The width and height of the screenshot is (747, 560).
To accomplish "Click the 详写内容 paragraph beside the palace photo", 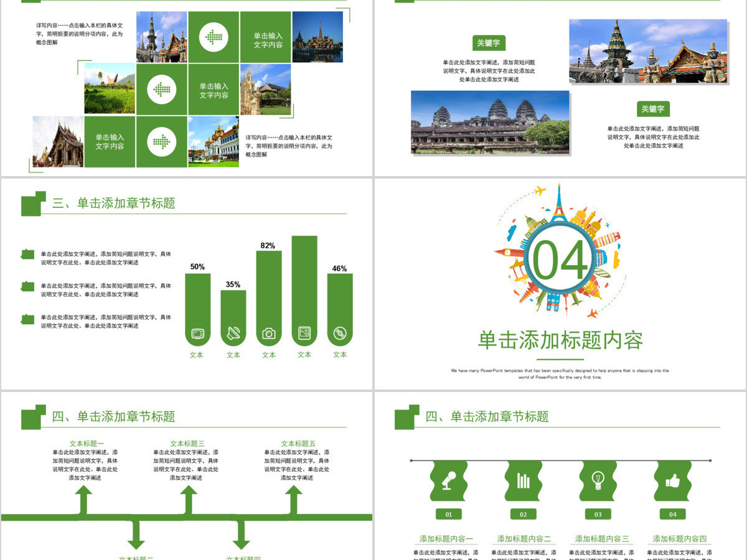I will [x=289, y=146].
